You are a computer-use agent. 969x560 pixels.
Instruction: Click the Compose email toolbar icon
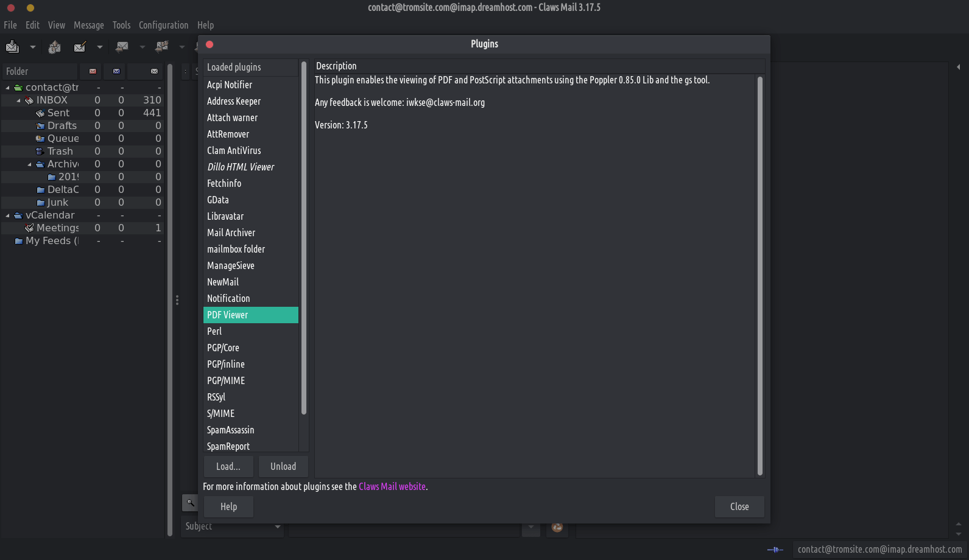pos(80,47)
